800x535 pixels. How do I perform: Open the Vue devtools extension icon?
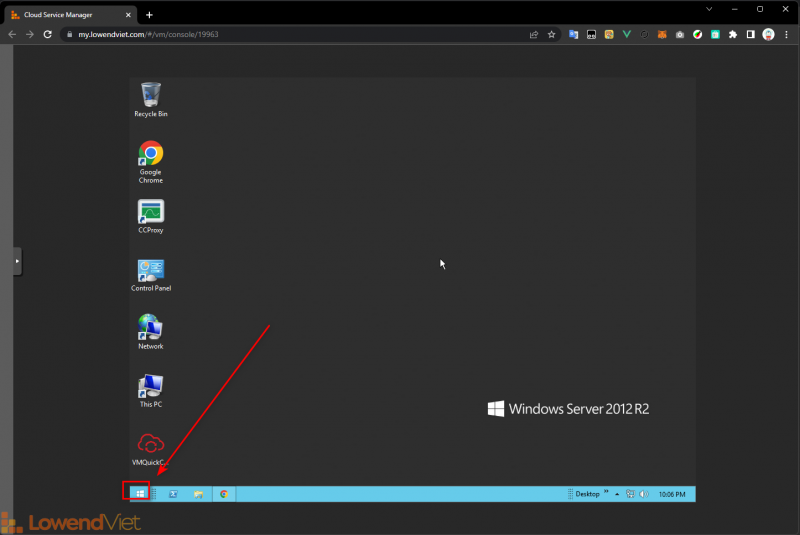point(627,34)
